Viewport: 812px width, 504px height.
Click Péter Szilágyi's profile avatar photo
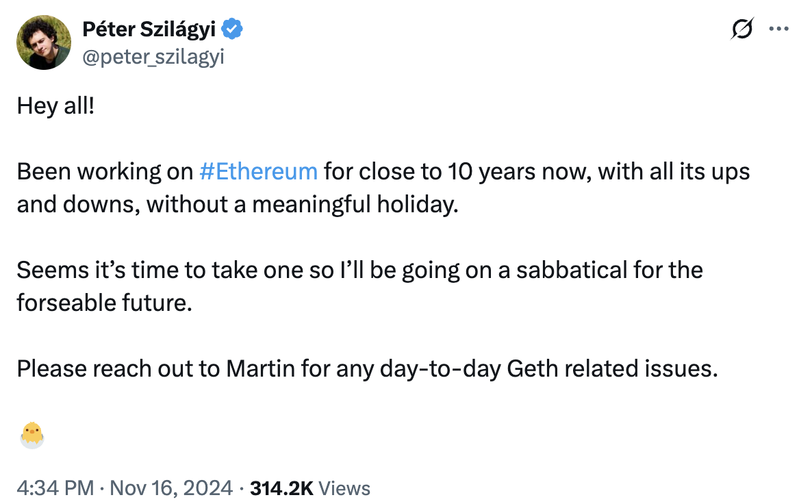[45, 43]
